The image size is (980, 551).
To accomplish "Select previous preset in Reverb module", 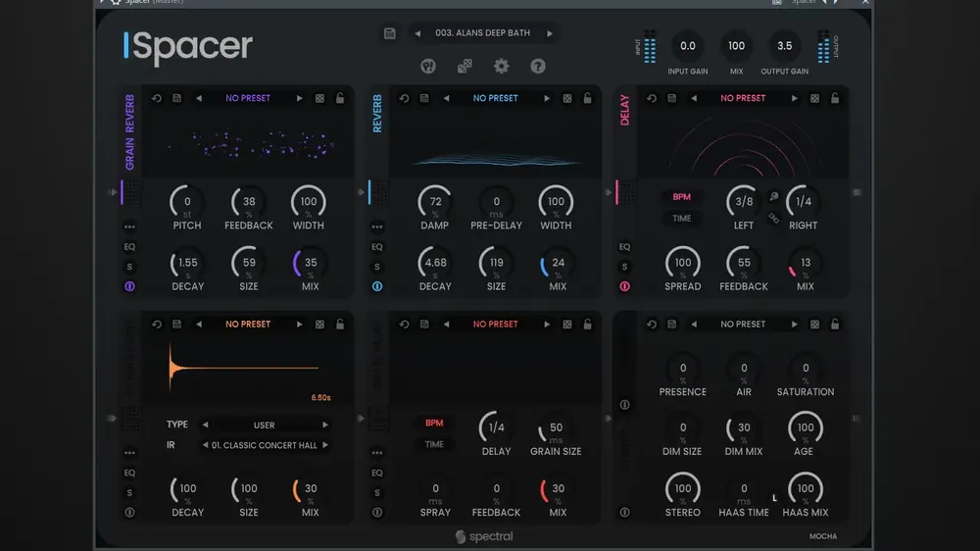I will tap(446, 98).
